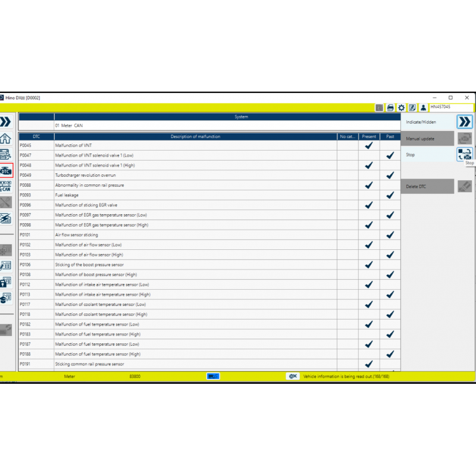Toggle the Past check for P0047 solenoid fault
Viewport: 476px width, 476px height.
(390, 155)
